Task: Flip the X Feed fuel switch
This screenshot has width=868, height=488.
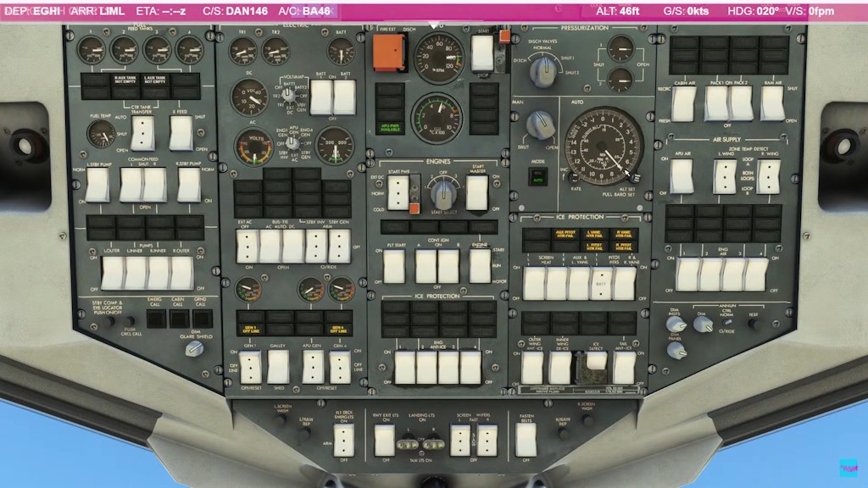Action: click(181, 132)
